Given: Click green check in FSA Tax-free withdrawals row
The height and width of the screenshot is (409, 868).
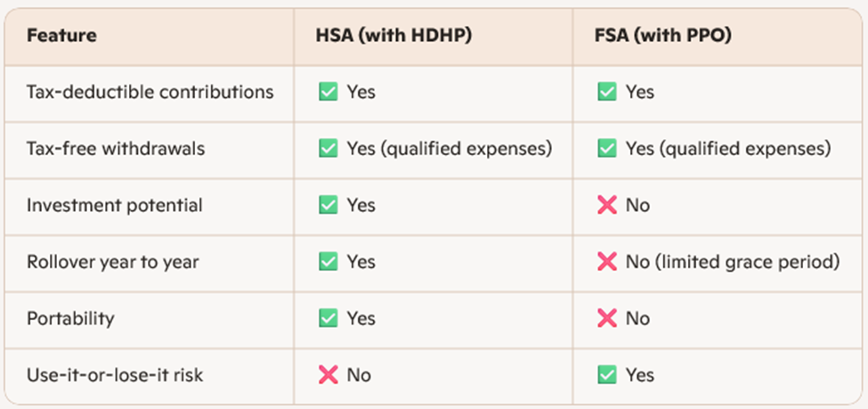Looking at the screenshot, I should point(607,149).
